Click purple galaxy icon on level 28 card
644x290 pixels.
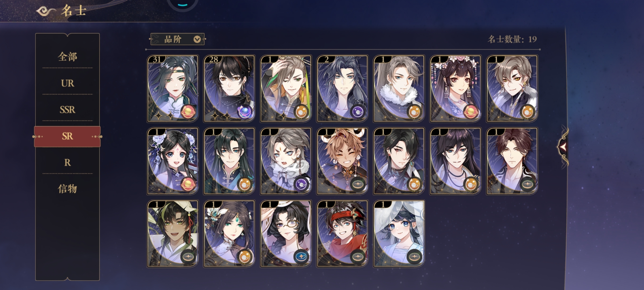(245, 111)
